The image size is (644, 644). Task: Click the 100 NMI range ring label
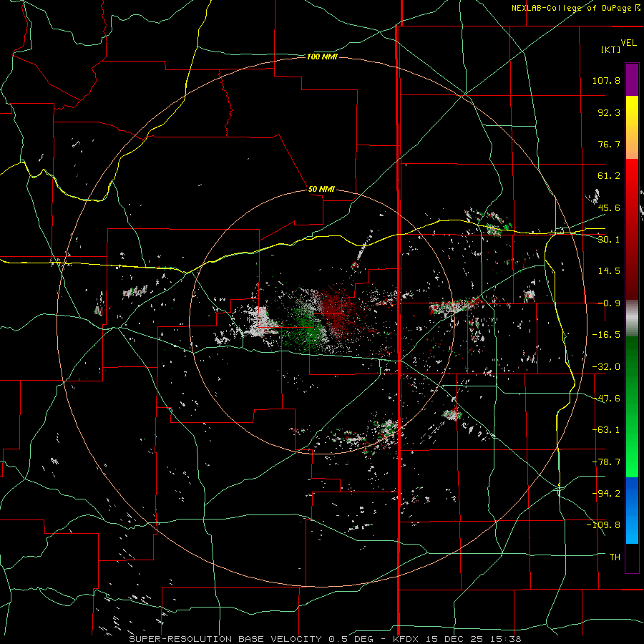pos(322,57)
